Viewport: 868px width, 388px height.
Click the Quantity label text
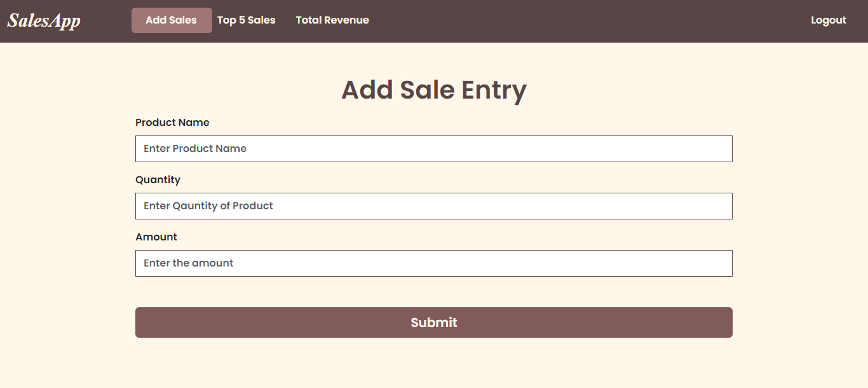[x=158, y=179]
